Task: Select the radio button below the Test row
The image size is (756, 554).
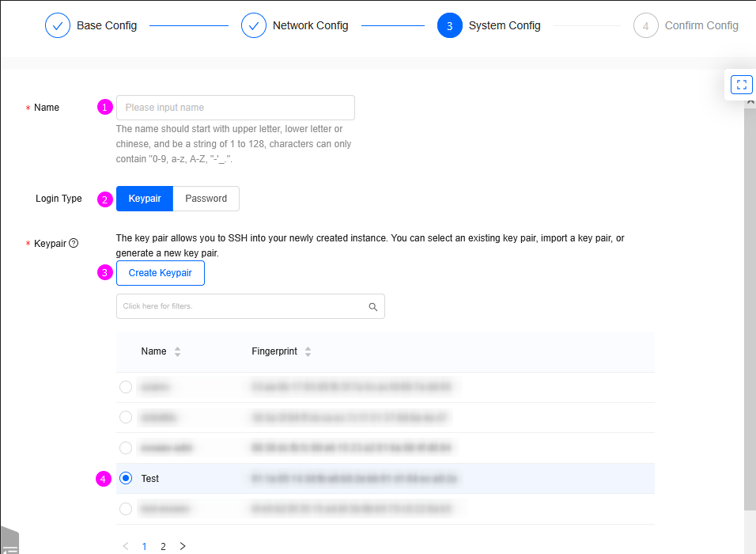Action: [x=126, y=509]
